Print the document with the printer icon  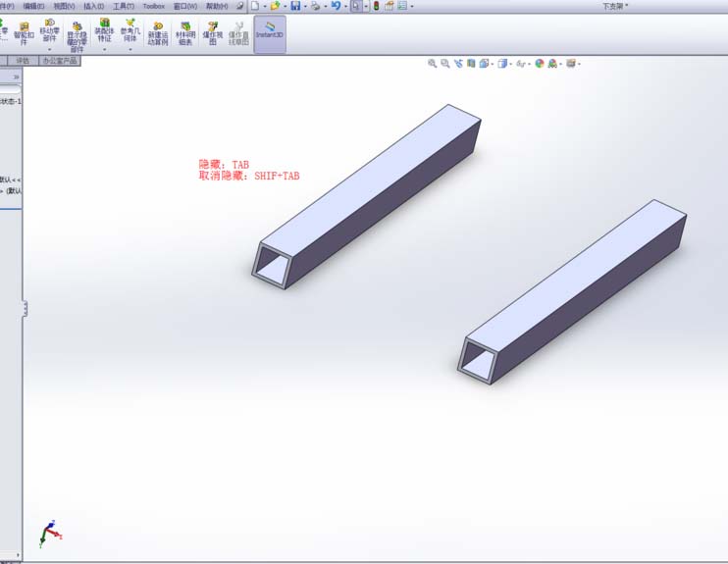tap(315, 6)
